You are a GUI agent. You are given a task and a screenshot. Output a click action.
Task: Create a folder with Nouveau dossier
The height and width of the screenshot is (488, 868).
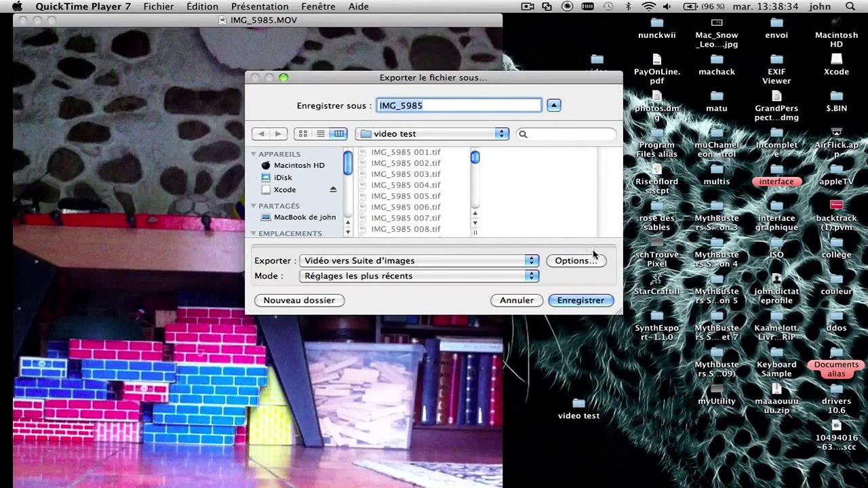click(x=299, y=300)
